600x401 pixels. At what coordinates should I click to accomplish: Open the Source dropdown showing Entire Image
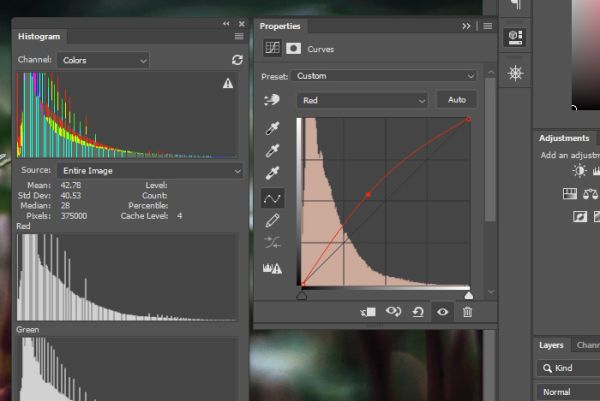150,171
